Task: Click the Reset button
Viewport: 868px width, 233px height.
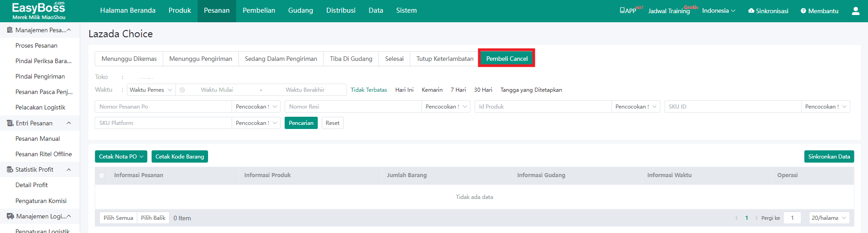Action: (333, 123)
